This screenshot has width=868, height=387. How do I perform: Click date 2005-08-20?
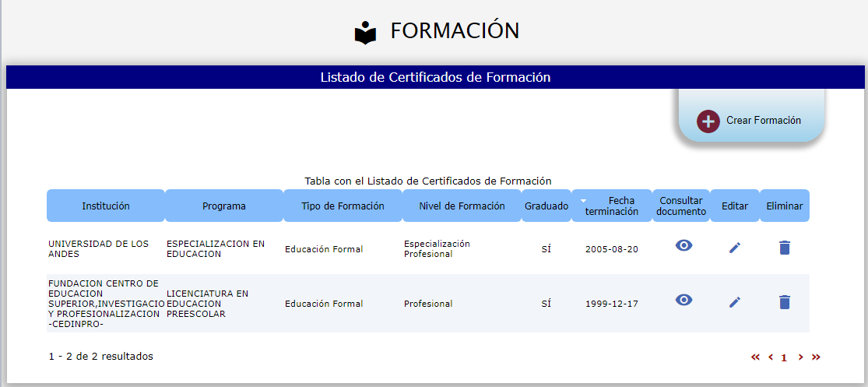[x=612, y=249]
